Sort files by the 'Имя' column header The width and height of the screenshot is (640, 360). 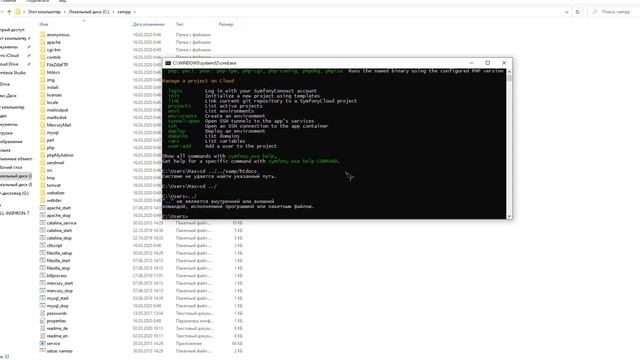click(x=44, y=24)
